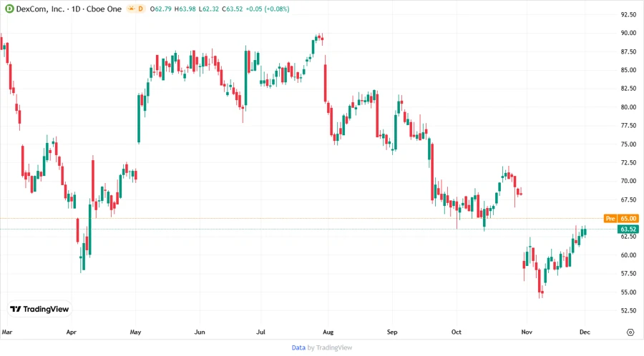644x356 pixels.
Task: Click the Jun label on time axis
Action: (x=200, y=332)
